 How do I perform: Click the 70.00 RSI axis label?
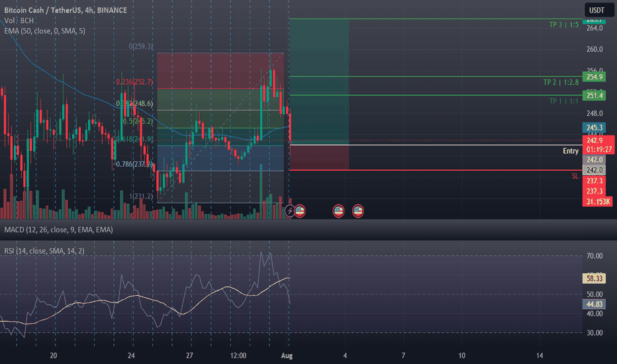[594, 255]
